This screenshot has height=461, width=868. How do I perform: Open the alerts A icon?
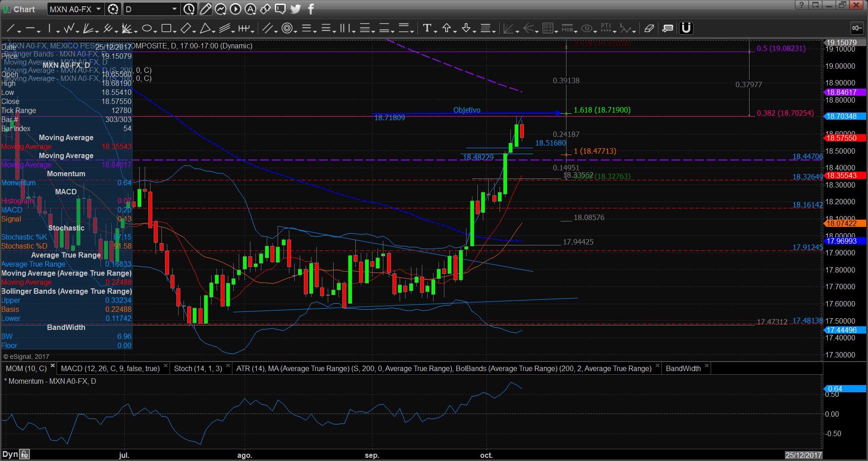[250, 9]
